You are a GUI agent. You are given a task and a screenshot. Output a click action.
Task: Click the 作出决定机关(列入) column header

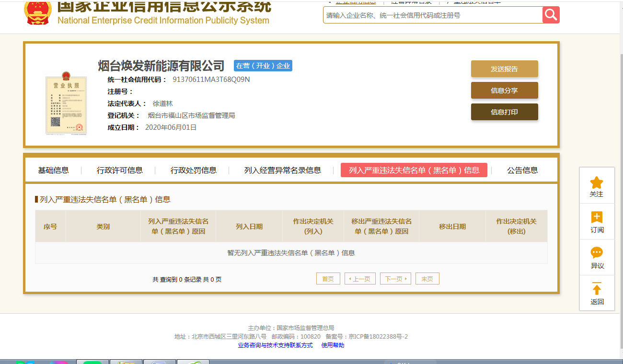click(x=313, y=227)
